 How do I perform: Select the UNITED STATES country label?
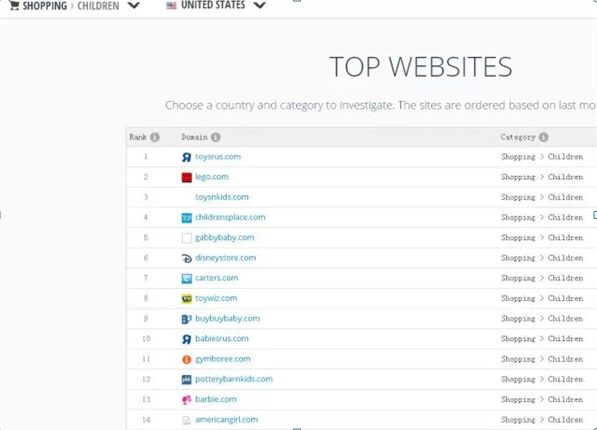coord(213,5)
